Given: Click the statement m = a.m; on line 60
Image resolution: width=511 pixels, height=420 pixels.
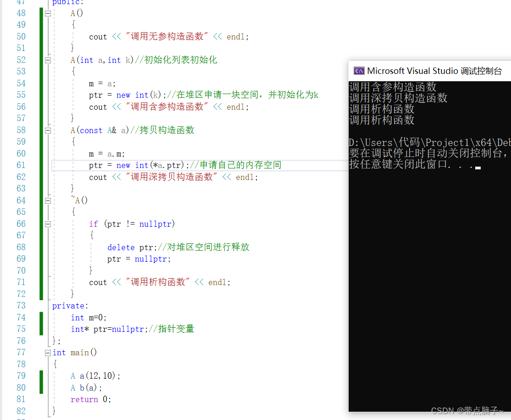Looking at the screenshot, I should point(107,154).
